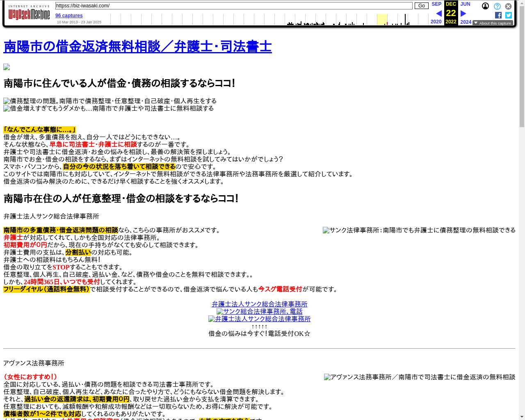Viewport: 525px width, 420px height.
Task: Share capture on Facebook
Action: click(x=498, y=15)
